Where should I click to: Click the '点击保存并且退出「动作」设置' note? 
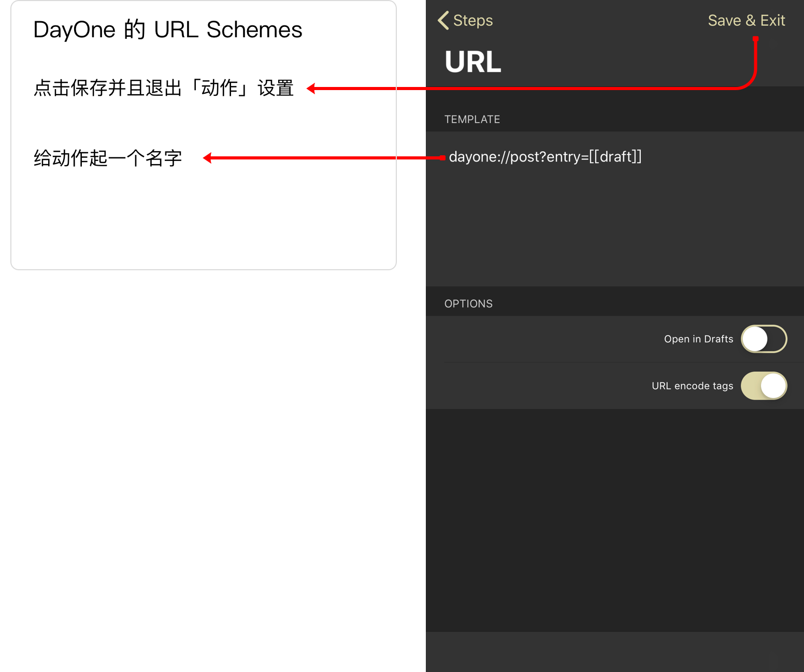pyautogui.click(x=164, y=88)
